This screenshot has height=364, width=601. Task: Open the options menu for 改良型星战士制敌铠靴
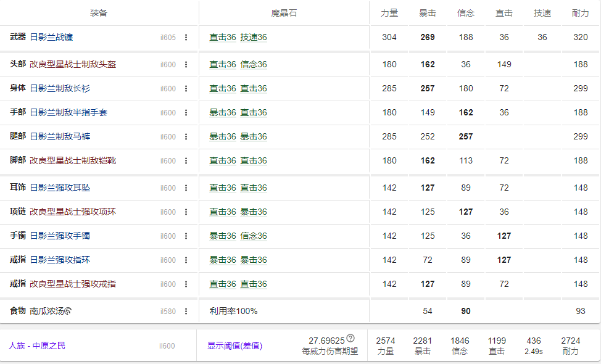pyautogui.click(x=187, y=160)
